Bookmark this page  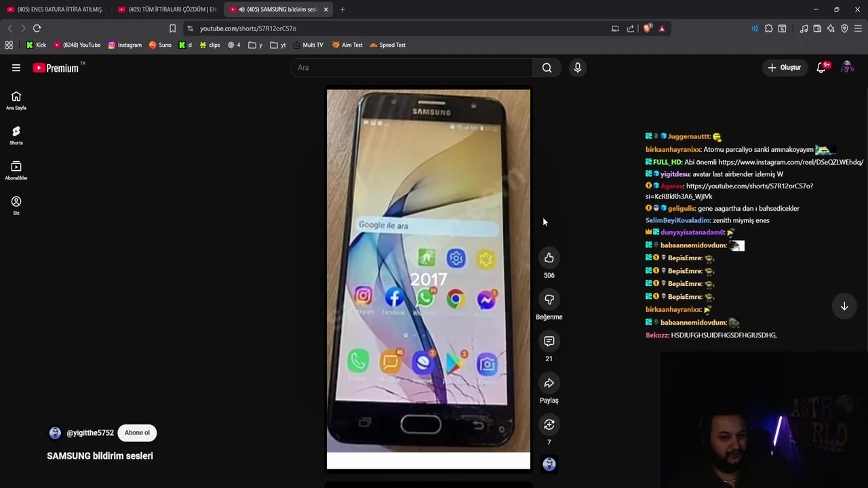point(172,28)
